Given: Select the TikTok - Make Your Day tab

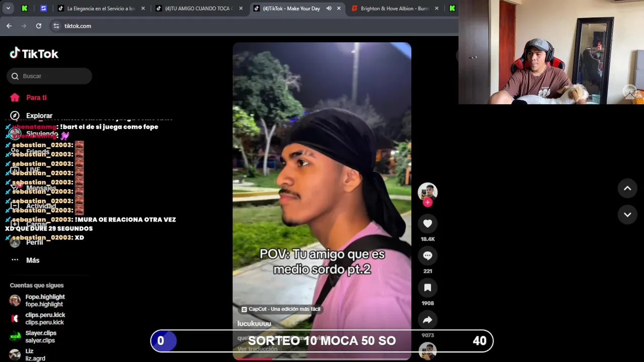Looking at the screenshot, I should click(x=291, y=9).
